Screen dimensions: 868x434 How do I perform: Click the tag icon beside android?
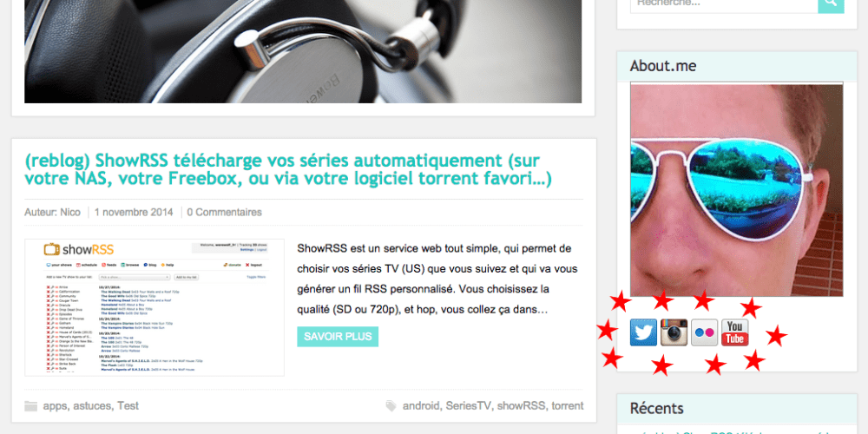391,406
